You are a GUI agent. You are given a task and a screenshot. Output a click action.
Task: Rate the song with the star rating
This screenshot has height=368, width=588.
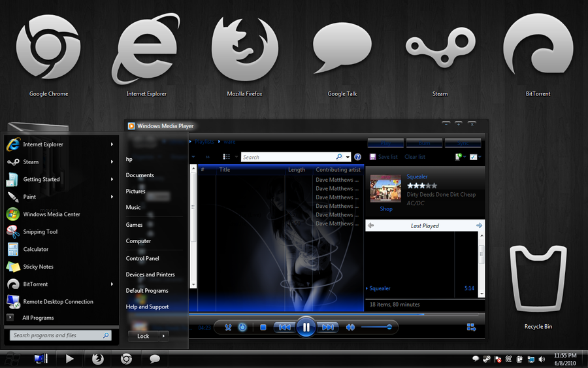(x=422, y=186)
